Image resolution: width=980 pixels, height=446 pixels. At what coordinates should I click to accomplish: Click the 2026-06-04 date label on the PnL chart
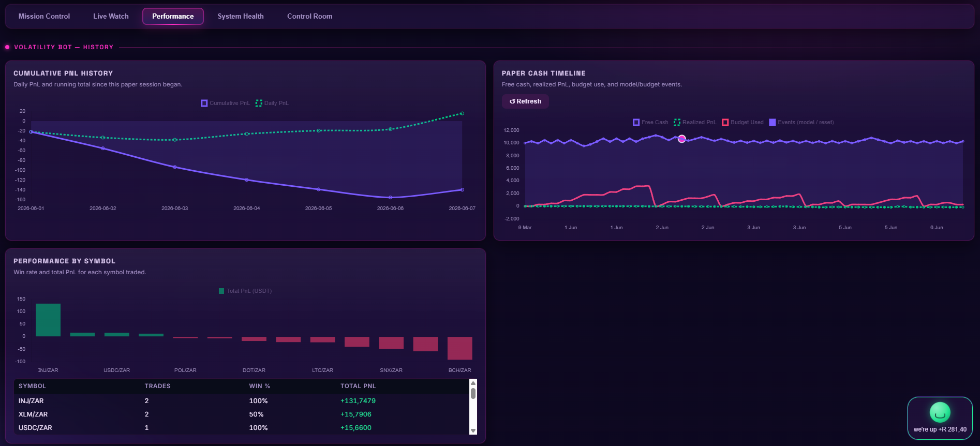[x=246, y=209]
